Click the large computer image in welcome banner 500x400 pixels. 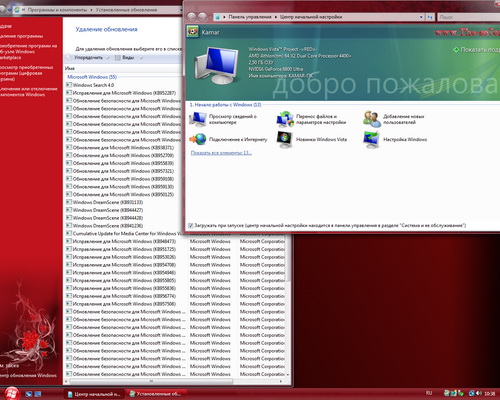[x=217, y=66]
